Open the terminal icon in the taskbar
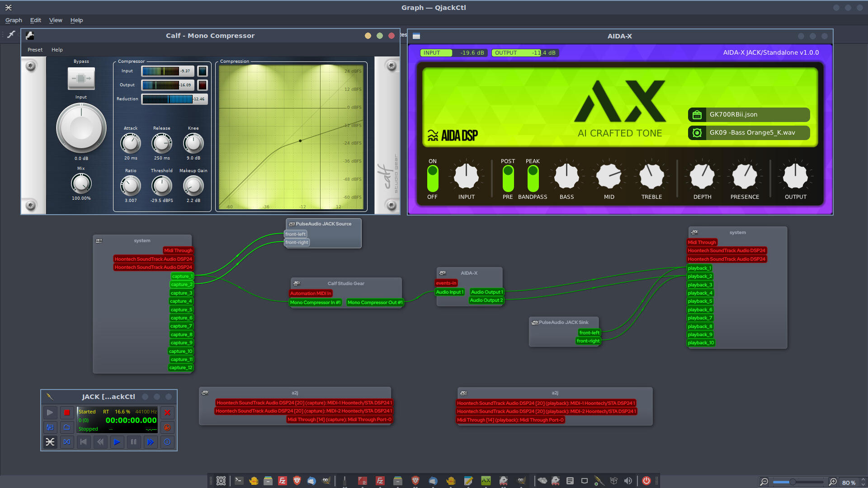 pos(239,481)
